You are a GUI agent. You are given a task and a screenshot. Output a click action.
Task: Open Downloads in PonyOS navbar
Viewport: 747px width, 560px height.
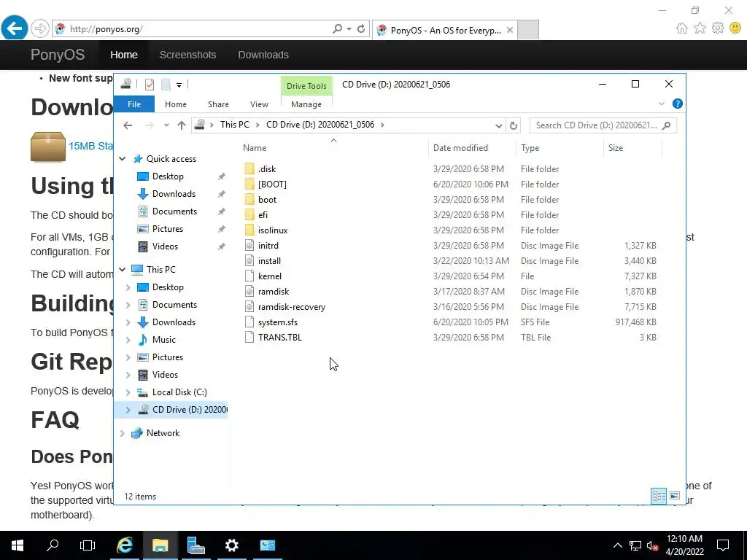coord(263,55)
